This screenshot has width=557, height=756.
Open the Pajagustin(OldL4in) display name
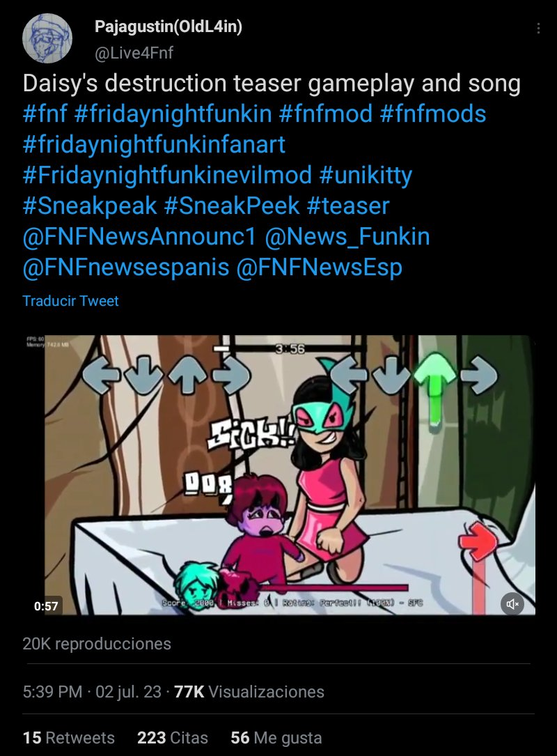pyautogui.click(x=168, y=26)
